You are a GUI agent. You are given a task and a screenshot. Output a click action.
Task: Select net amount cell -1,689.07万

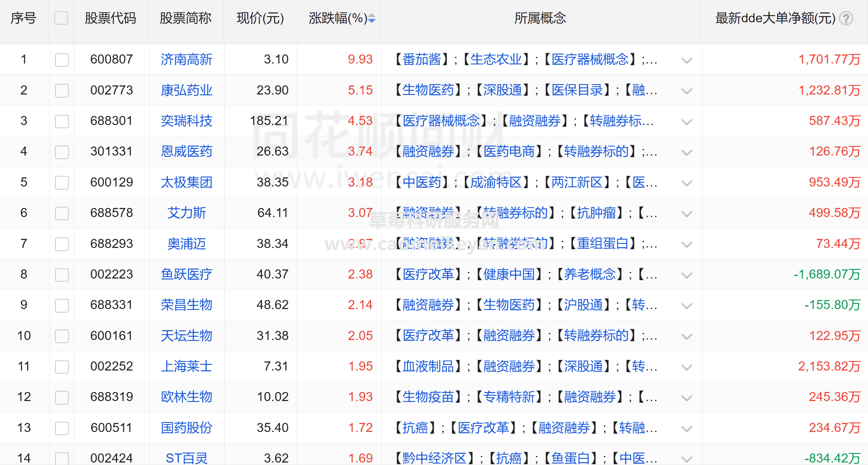827,274
